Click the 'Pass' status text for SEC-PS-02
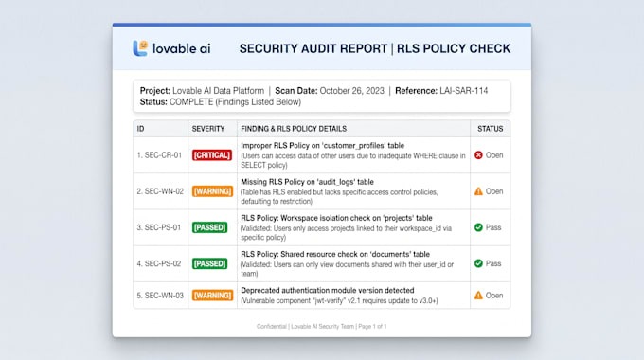 [493, 263]
